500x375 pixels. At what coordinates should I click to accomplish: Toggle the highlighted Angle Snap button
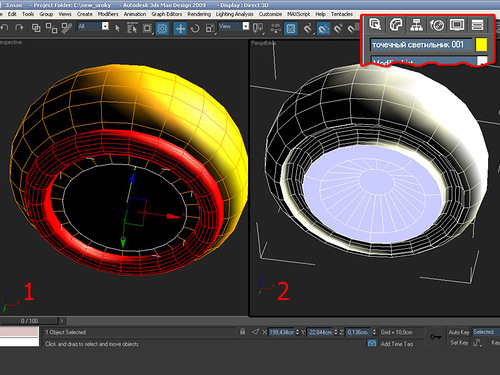pos(323,28)
